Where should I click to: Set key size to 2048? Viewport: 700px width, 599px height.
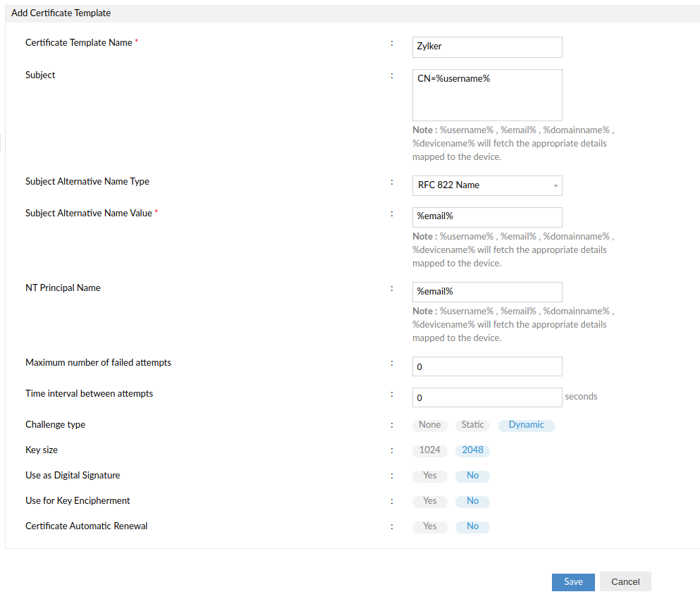tap(472, 450)
